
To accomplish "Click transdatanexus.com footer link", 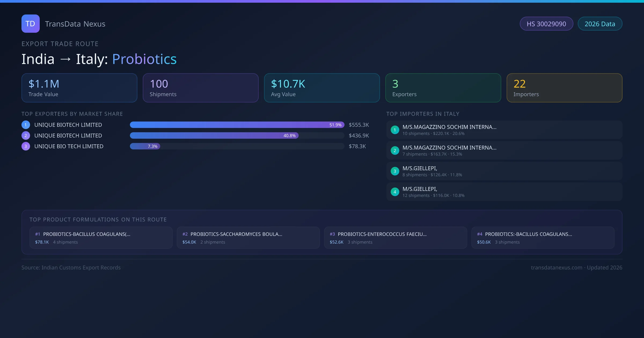I will [x=556, y=267].
